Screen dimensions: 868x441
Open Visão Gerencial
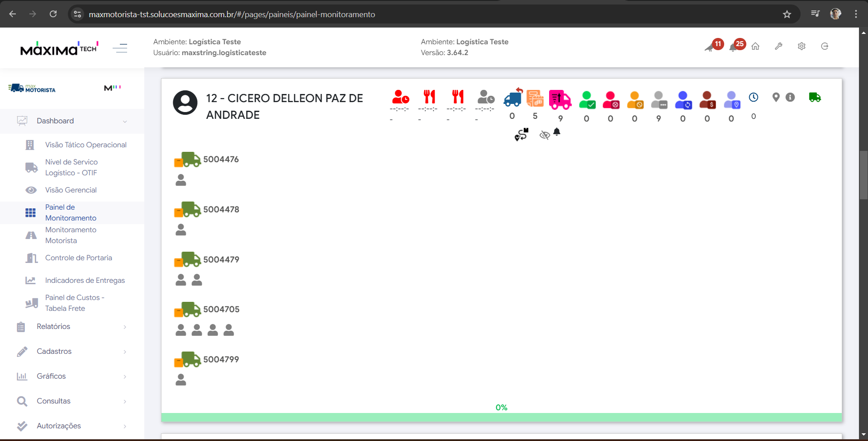71,190
